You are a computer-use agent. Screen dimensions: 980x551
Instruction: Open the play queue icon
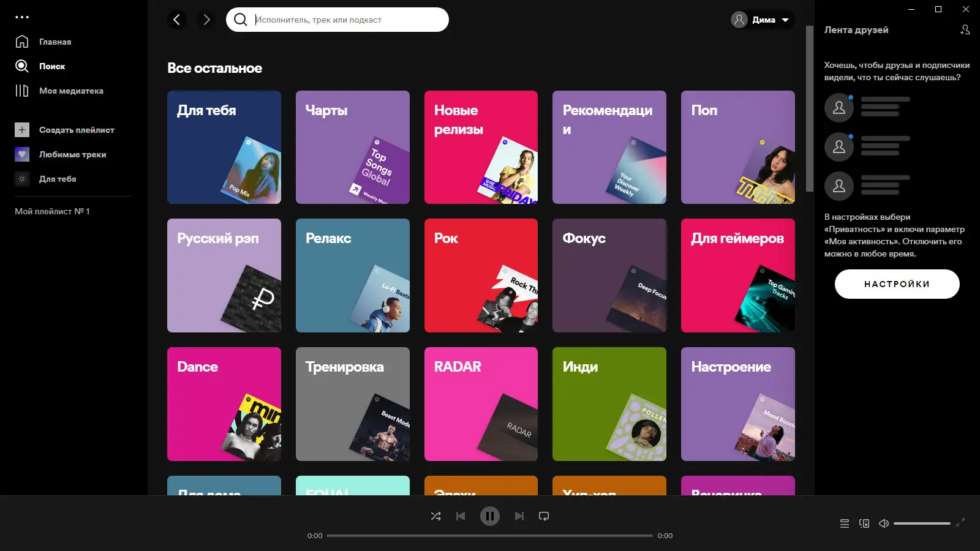tap(845, 523)
